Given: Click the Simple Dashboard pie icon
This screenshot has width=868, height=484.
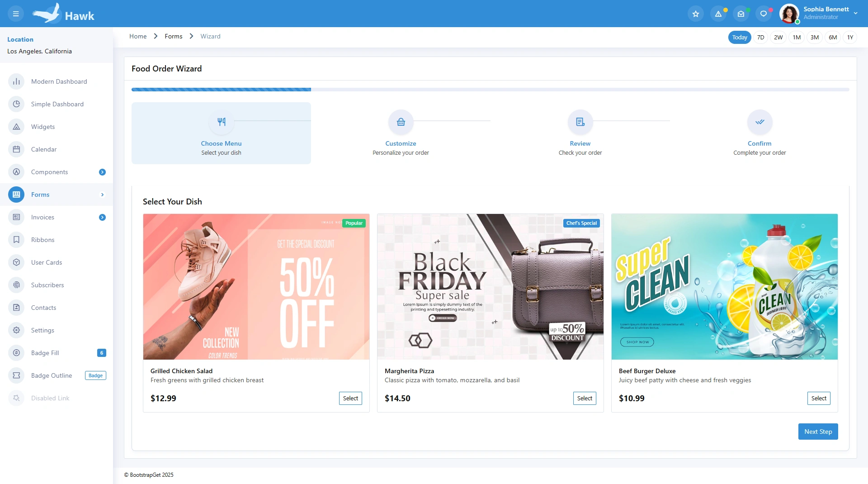Looking at the screenshot, I should click(16, 104).
